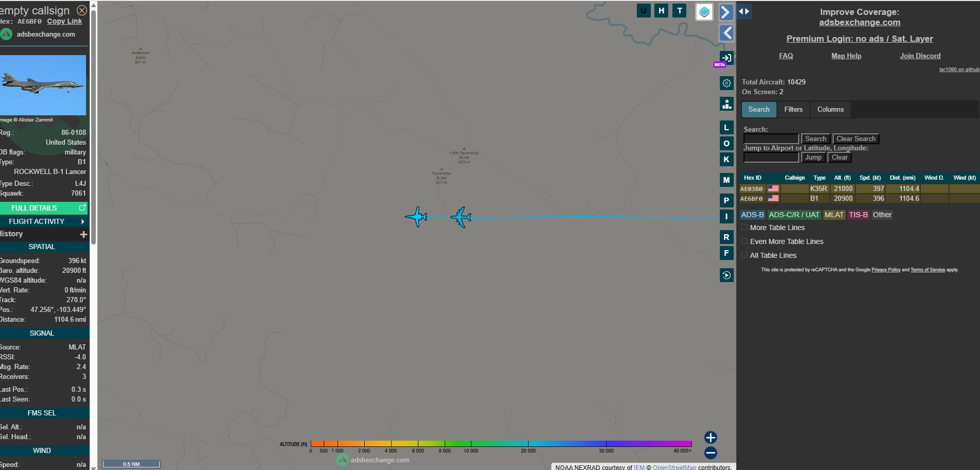980x470 pixels.
Task: Close the aircraft info panel
Action: [82, 10]
